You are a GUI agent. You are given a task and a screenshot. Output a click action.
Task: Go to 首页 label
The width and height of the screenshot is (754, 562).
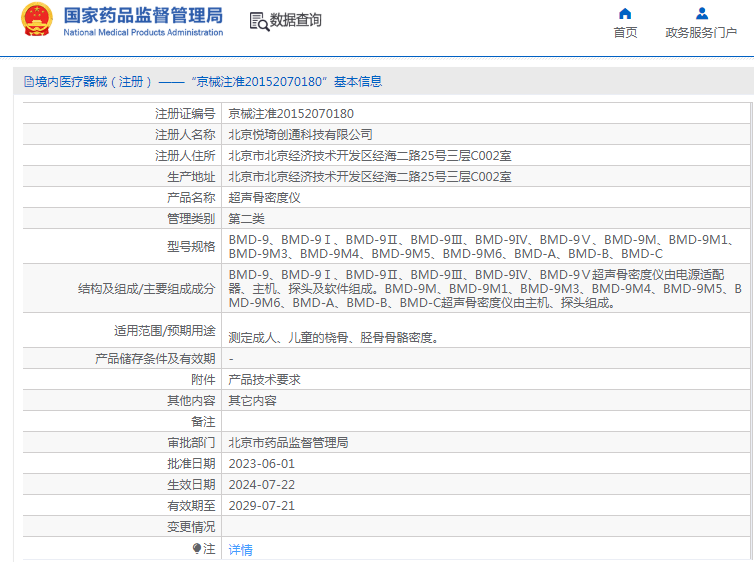point(625,33)
